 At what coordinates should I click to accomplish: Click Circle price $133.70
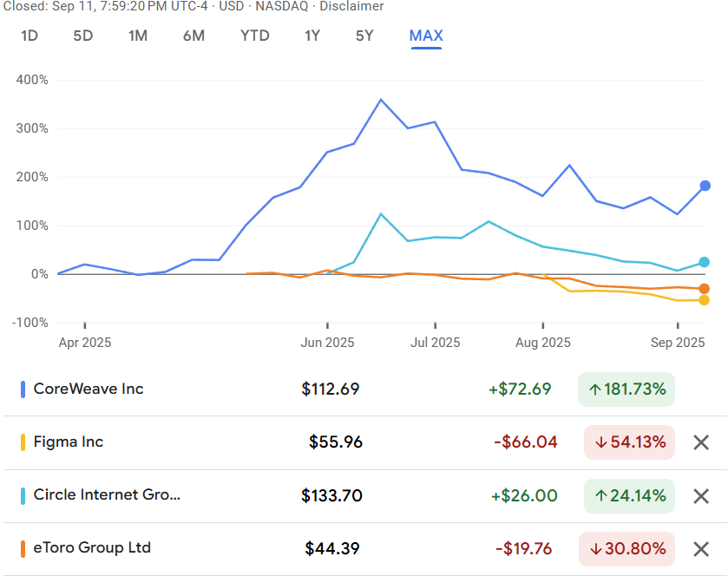tap(331, 495)
